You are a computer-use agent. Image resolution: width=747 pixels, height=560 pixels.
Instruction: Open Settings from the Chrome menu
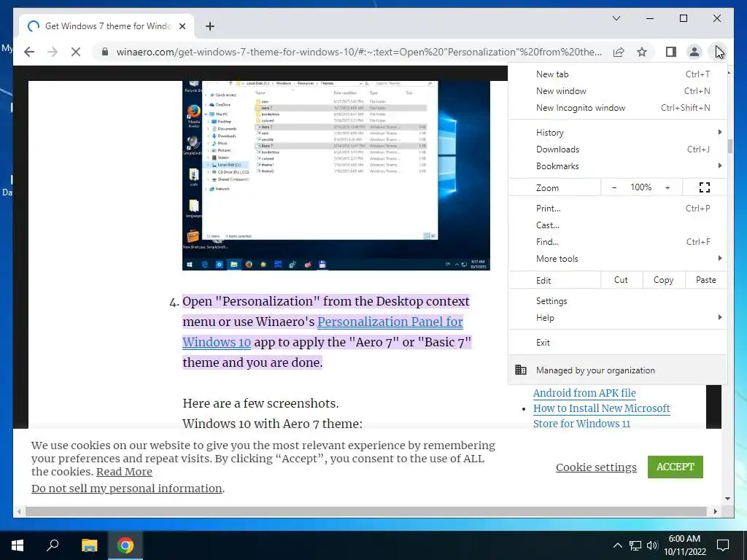click(x=617, y=301)
